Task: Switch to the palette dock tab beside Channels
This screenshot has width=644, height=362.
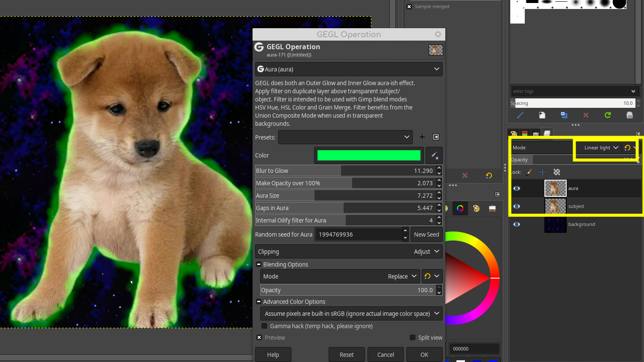Action: coord(514,134)
